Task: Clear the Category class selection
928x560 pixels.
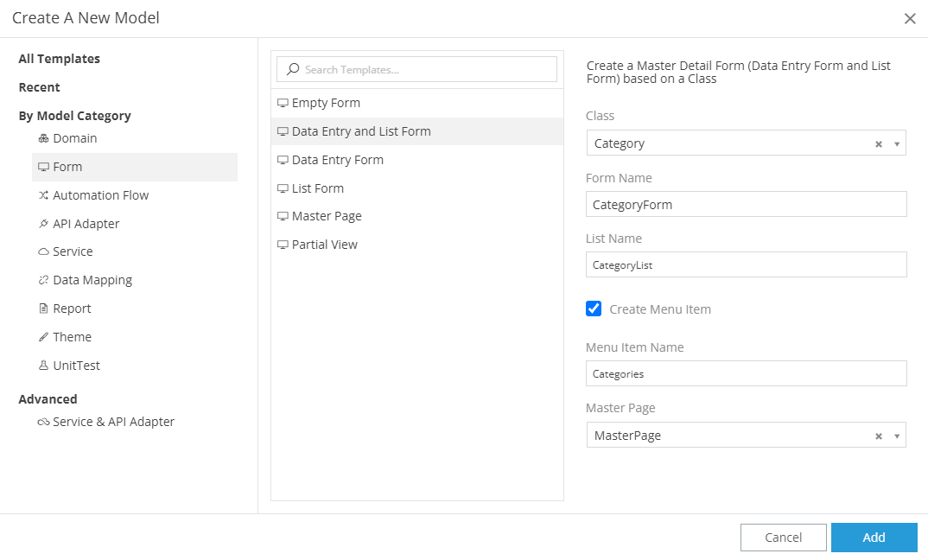Action: point(879,144)
